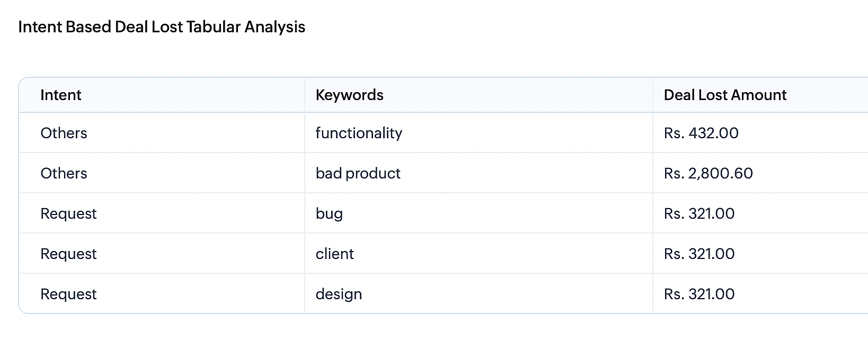
Task: Select the client keyword cell
Action: pyautogui.click(x=334, y=254)
